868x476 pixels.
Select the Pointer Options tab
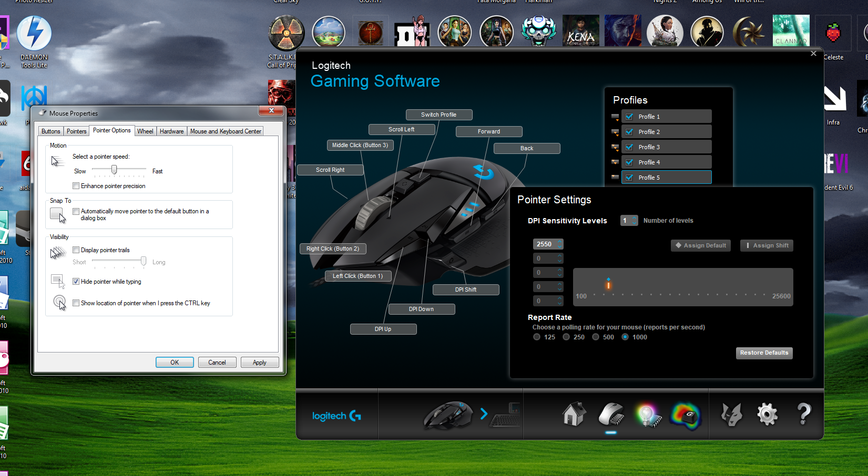click(x=112, y=130)
